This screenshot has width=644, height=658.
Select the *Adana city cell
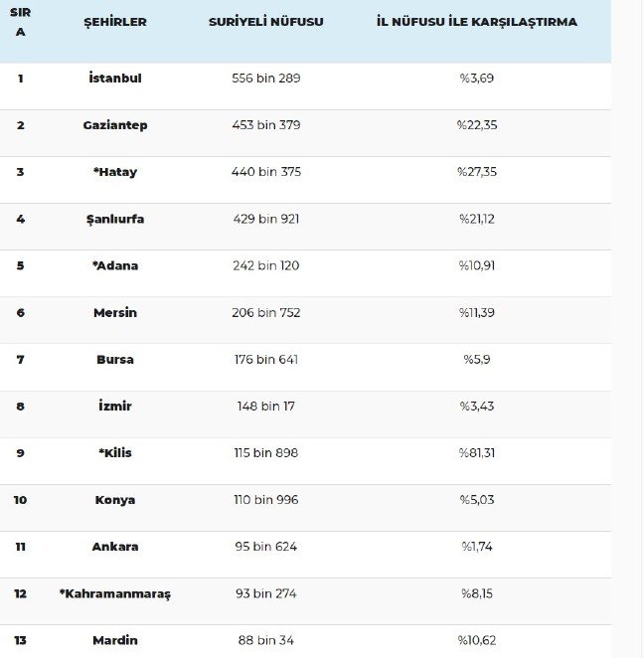coord(115,265)
